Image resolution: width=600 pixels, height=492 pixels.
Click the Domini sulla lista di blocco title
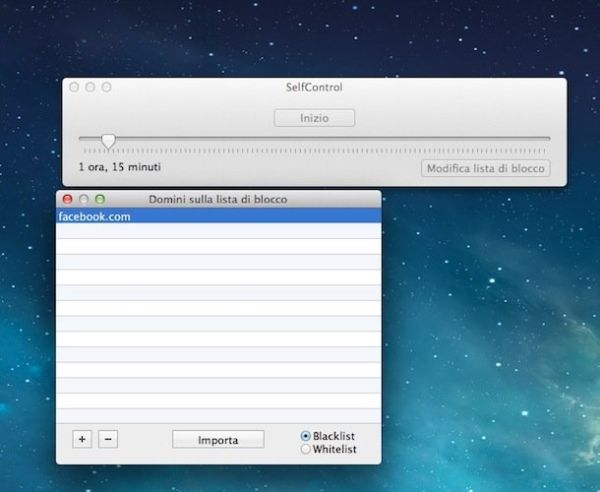[218, 200]
